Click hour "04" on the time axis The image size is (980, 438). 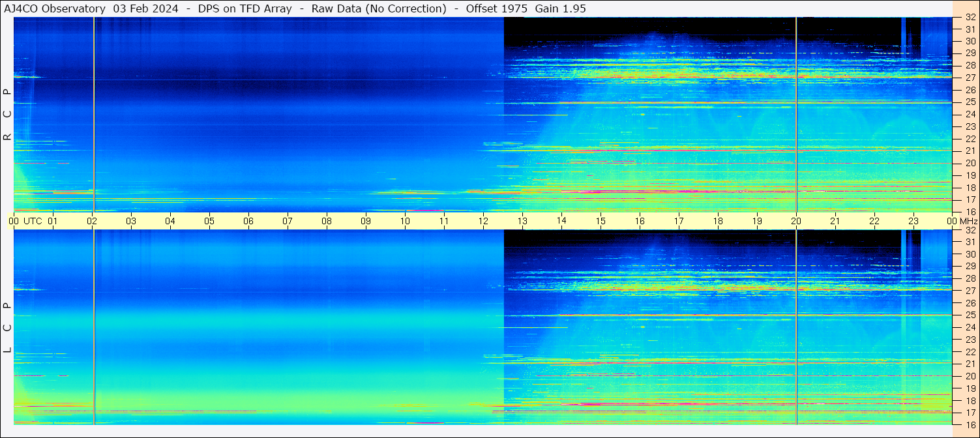(170, 221)
